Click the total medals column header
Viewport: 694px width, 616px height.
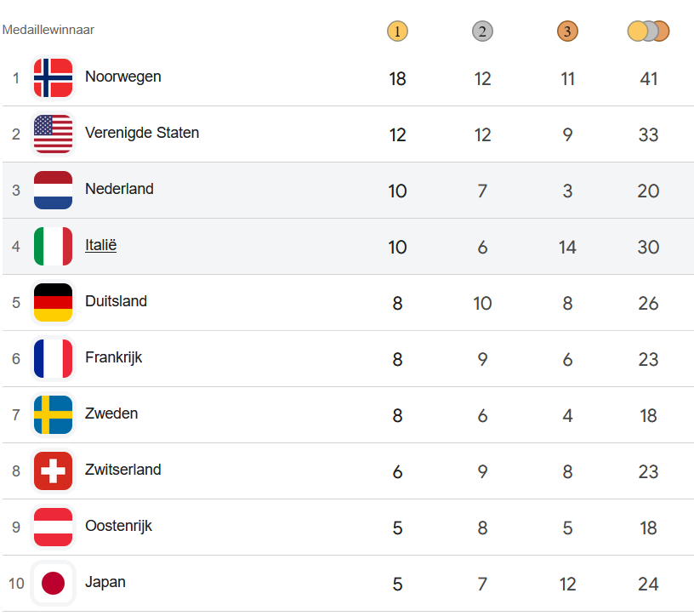tap(648, 31)
